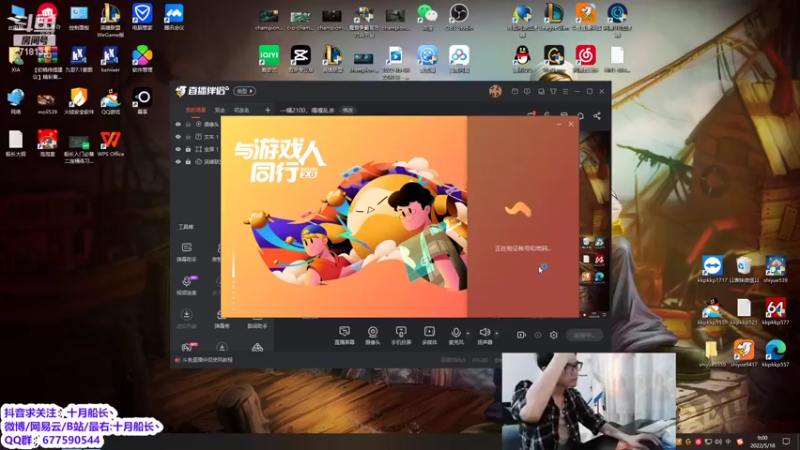The width and height of the screenshot is (800, 450).
Task: Add a Multimedia source from bottom toolbar
Action: tap(430, 335)
